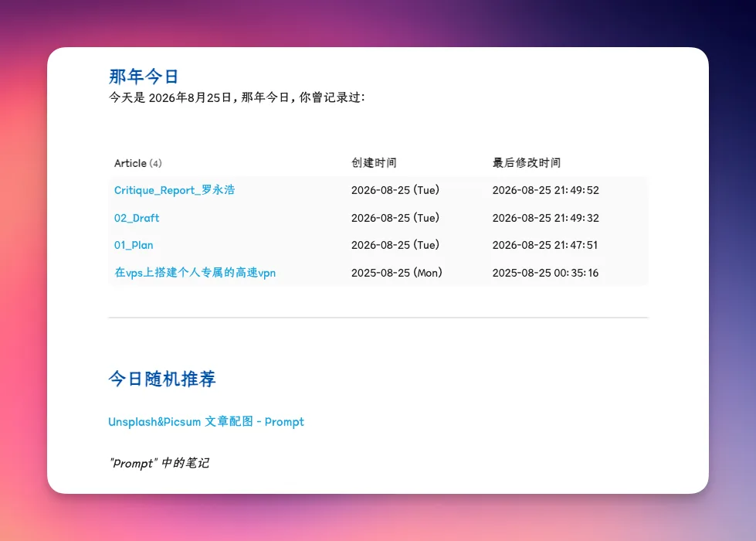This screenshot has height=541, width=756.
Task: Click the 今天是 2026年8月25日 intro sentence
Action: pos(237,97)
